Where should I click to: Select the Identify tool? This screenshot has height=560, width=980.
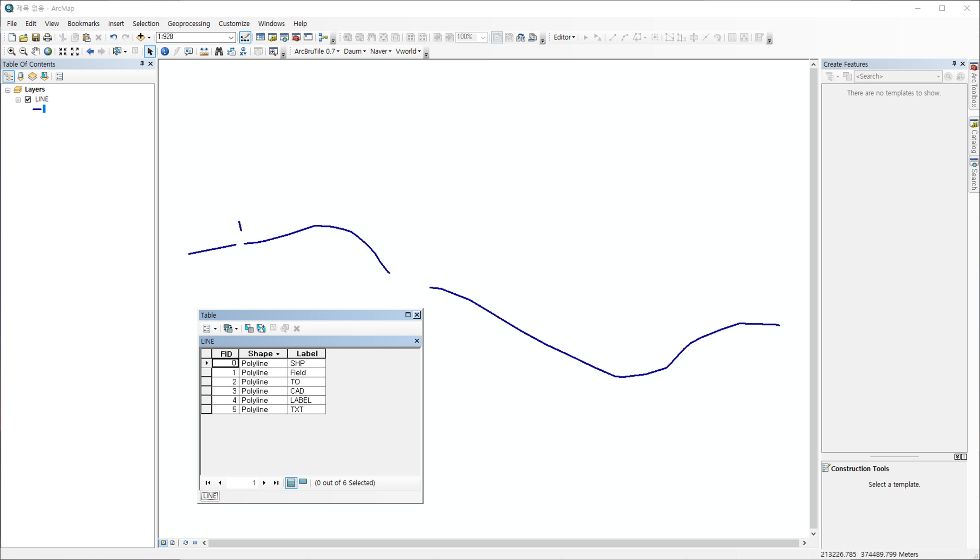(x=165, y=52)
